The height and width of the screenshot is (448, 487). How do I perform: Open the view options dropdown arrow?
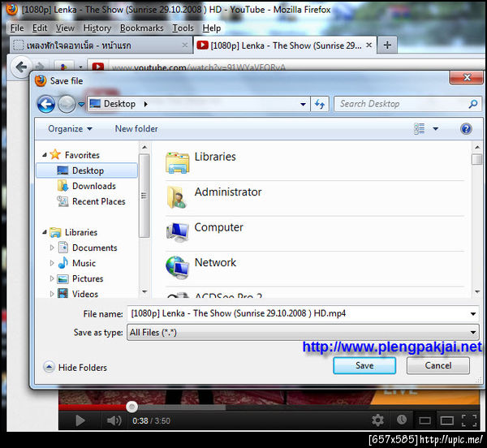tap(436, 129)
